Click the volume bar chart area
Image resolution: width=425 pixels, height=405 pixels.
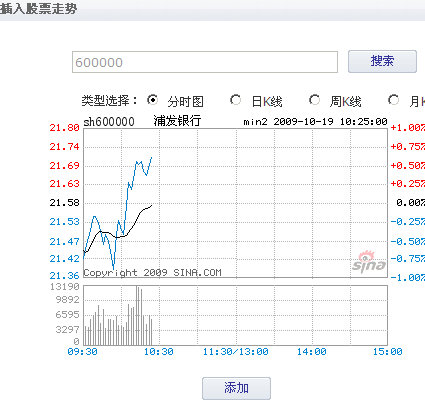pyautogui.click(x=235, y=315)
